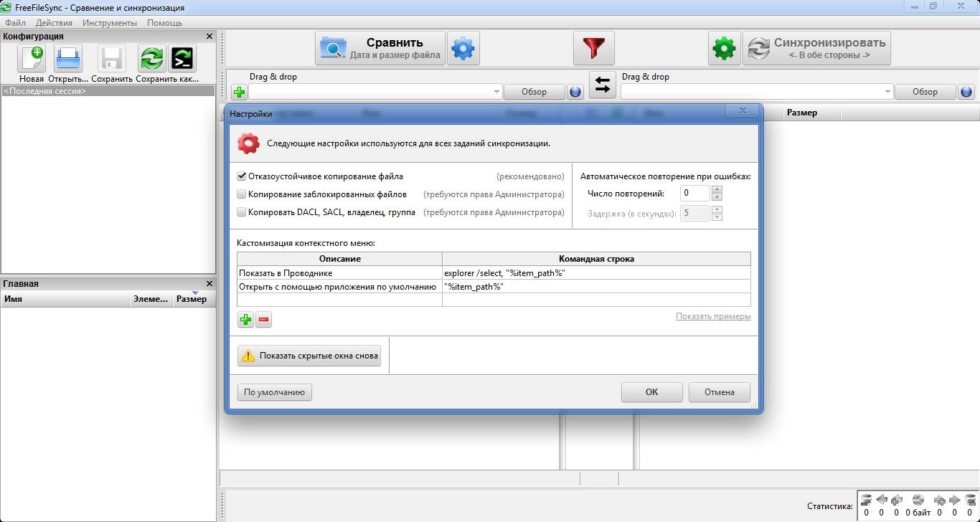
Task: Sort Главная panel by Имя column
Action: click(x=65, y=299)
